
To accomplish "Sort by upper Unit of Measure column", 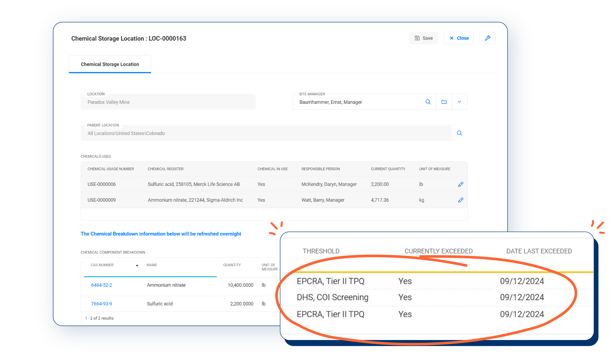I will pos(434,169).
